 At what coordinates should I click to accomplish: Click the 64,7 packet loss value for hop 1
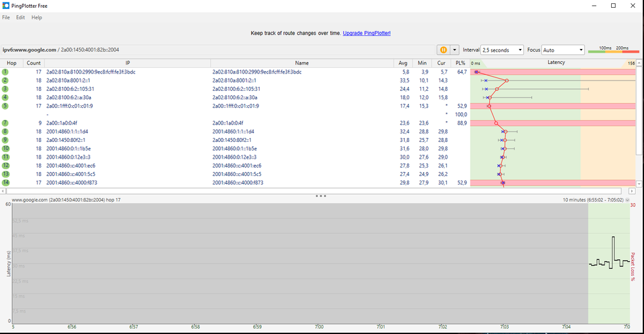462,72
